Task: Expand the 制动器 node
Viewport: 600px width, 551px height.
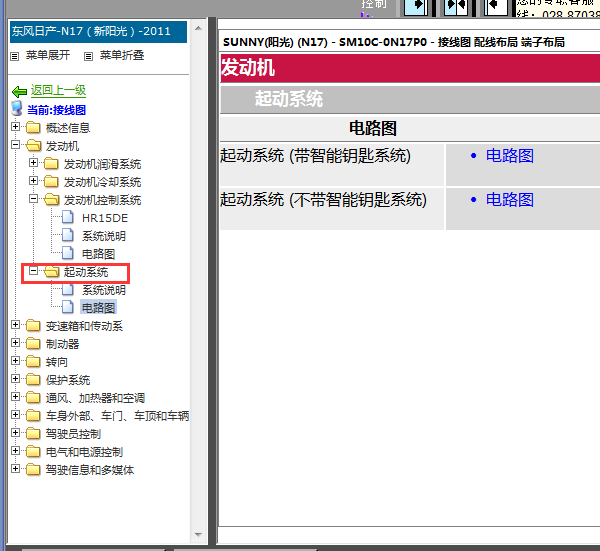Action: (x=15, y=343)
